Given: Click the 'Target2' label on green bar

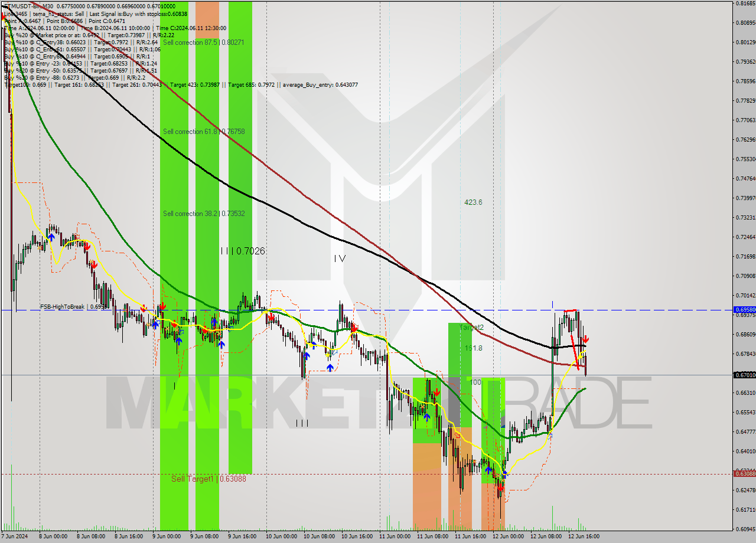Looking at the screenshot, I should coord(471,328).
